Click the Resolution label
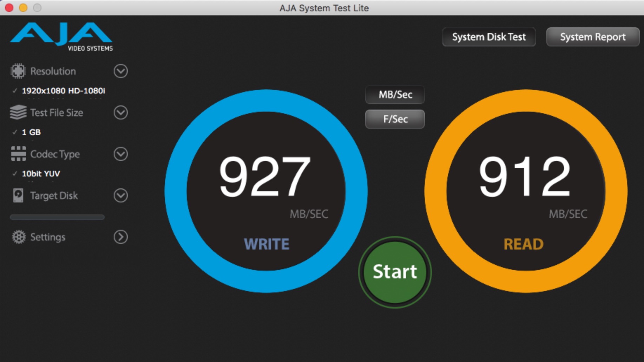The image size is (644, 362). click(x=53, y=71)
